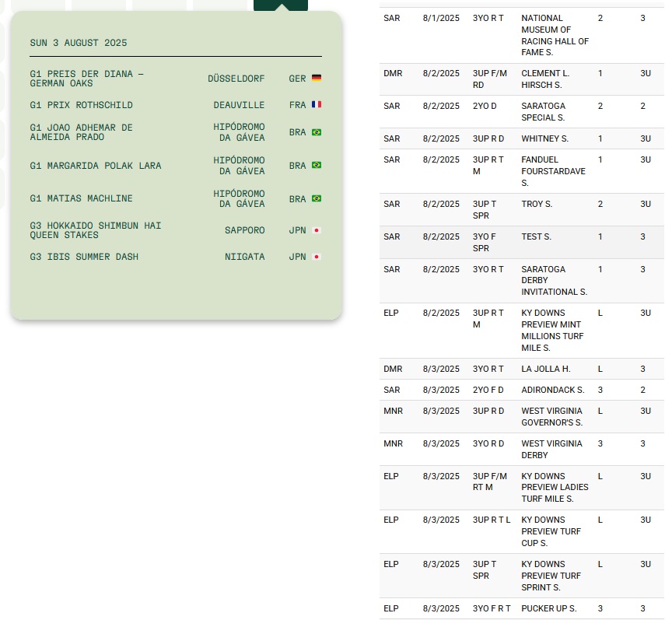Open G3 Ibis Summer Dash race
Image resolution: width=672 pixels, height=620 pixels.
click(x=84, y=257)
